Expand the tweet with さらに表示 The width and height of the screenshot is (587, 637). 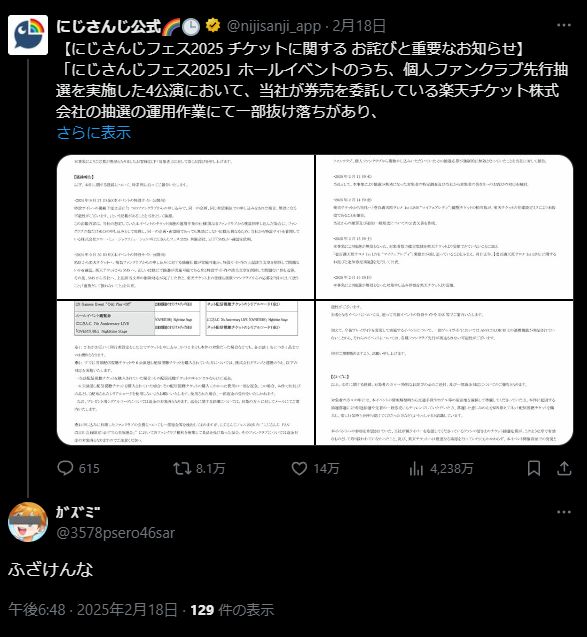[94, 132]
